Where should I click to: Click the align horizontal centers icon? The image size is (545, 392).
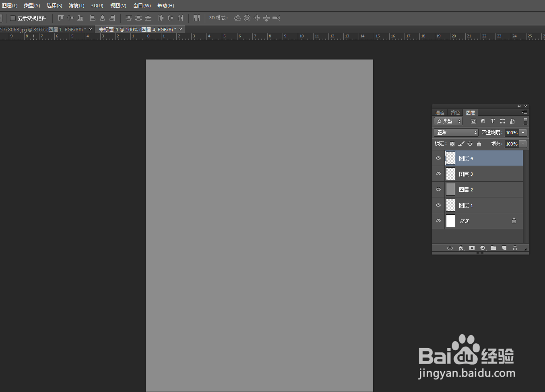102,18
